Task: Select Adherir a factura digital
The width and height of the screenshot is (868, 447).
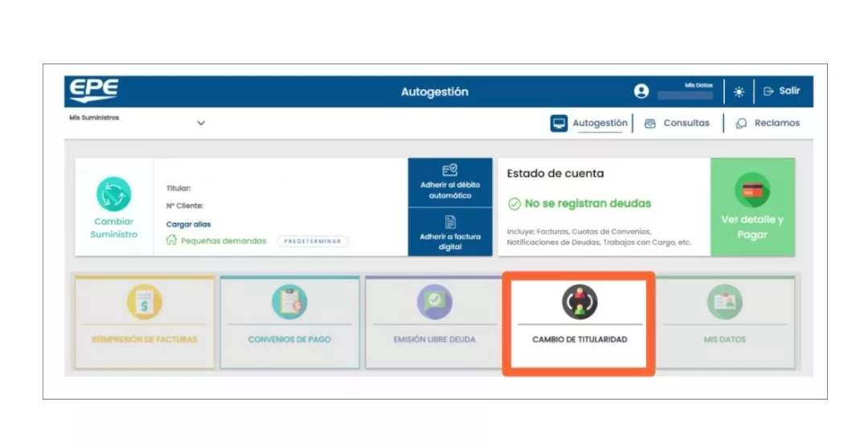Action: click(450, 232)
